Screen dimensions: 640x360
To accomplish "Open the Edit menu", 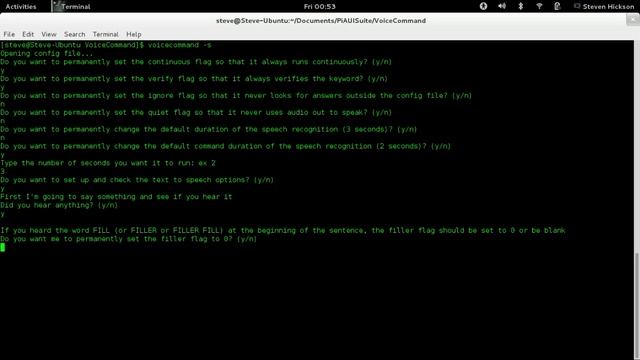I will 28,34.
